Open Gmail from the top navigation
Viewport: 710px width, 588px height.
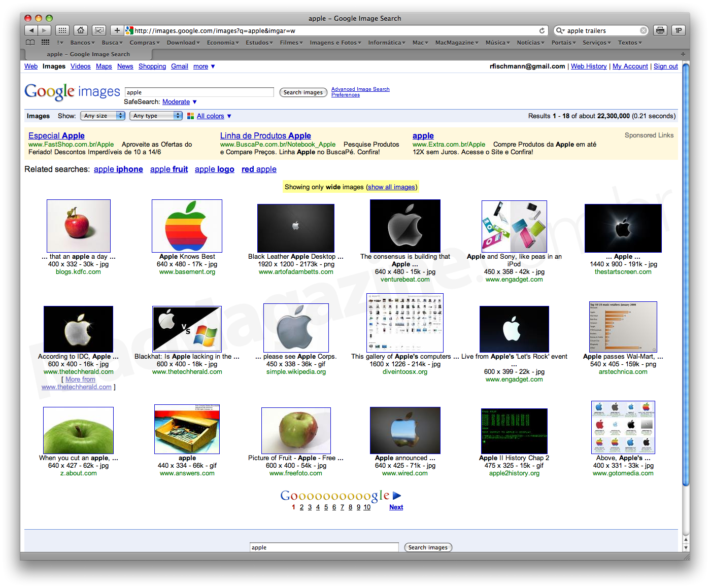180,66
